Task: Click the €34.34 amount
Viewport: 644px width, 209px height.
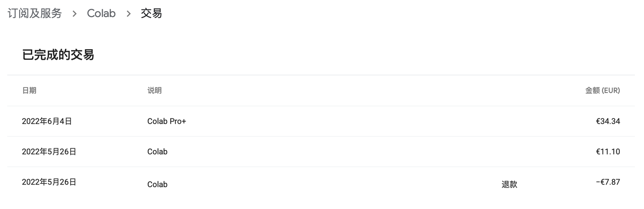Action: pyautogui.click(x=608, y=121)
